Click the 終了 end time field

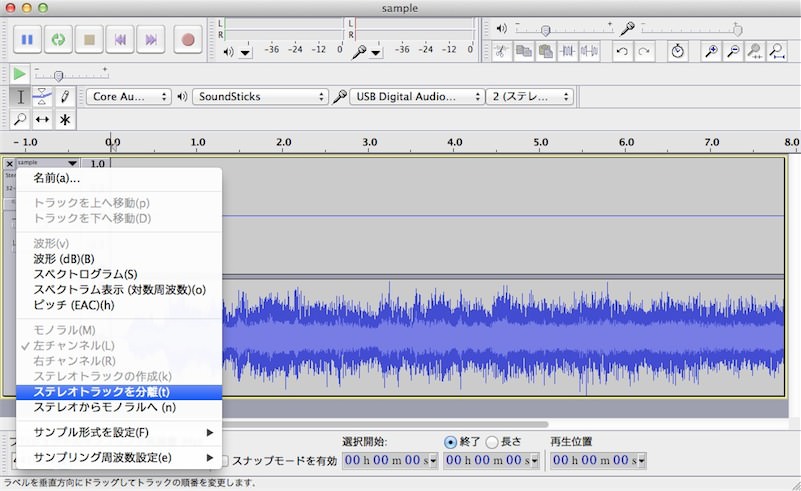click(x=491, y=460)
